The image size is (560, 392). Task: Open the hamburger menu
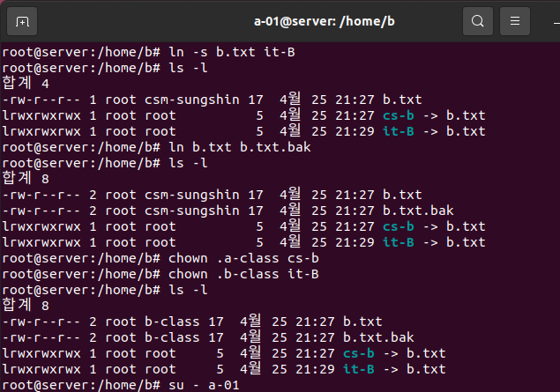[515, 21]
